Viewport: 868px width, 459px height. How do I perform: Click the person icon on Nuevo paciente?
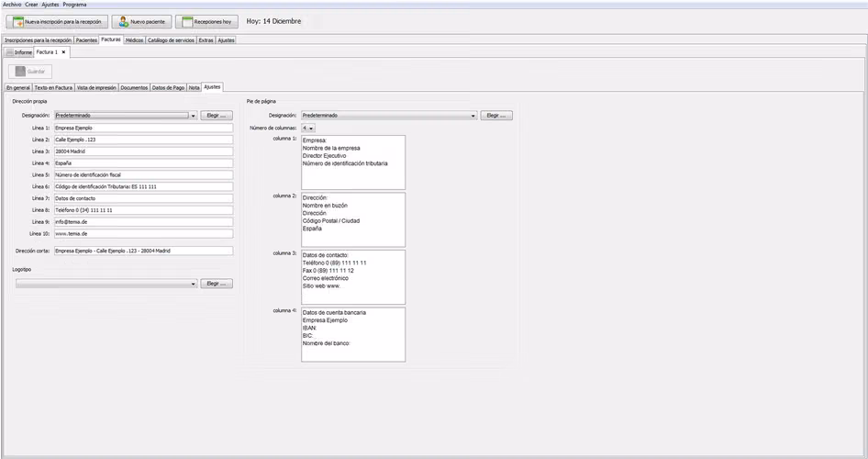[124, 22]
